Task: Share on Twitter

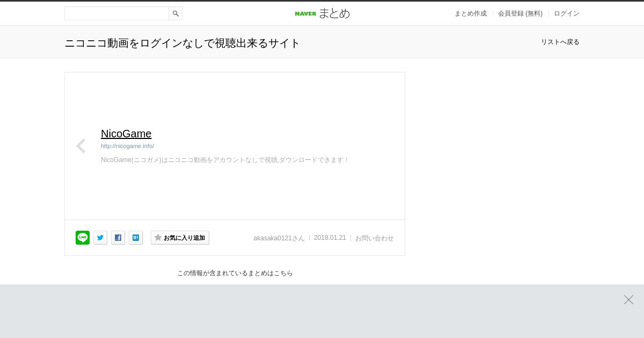Action: (x=100, y=238)
